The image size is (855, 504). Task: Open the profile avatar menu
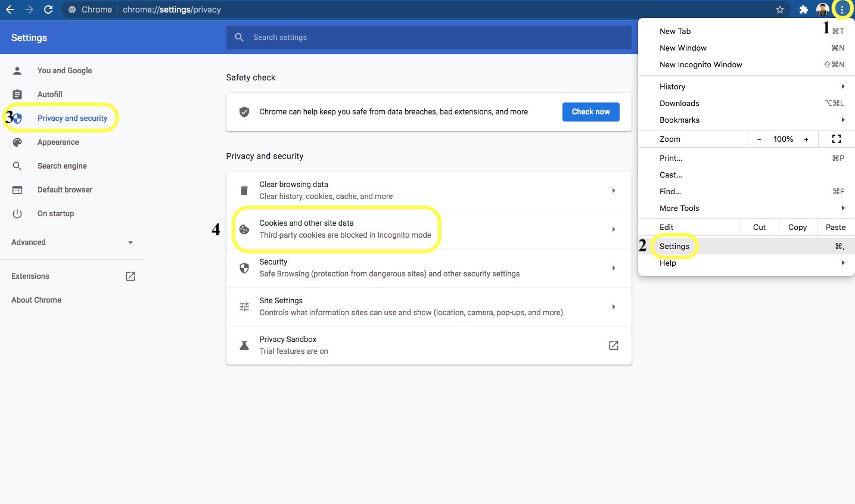pos(823,10)
